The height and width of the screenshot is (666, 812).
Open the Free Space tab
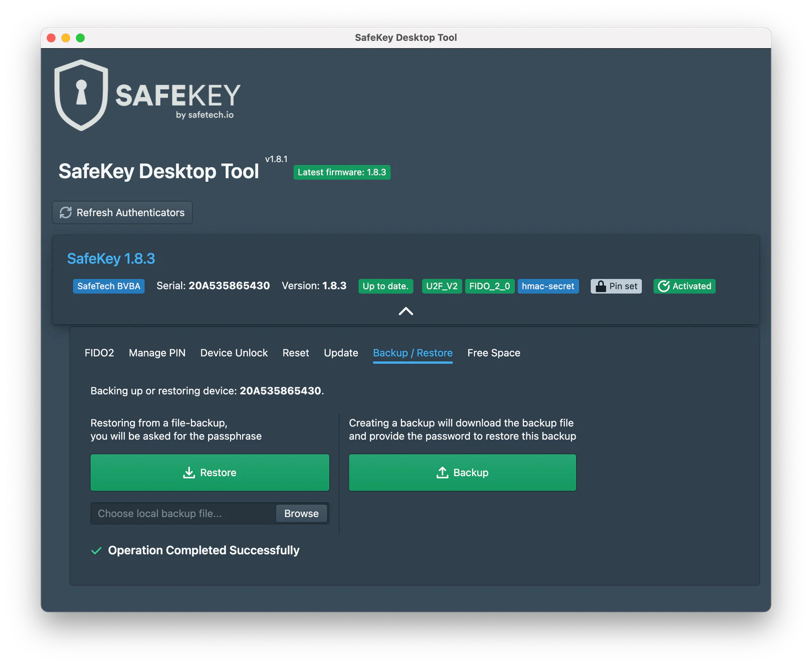point(494,353)
